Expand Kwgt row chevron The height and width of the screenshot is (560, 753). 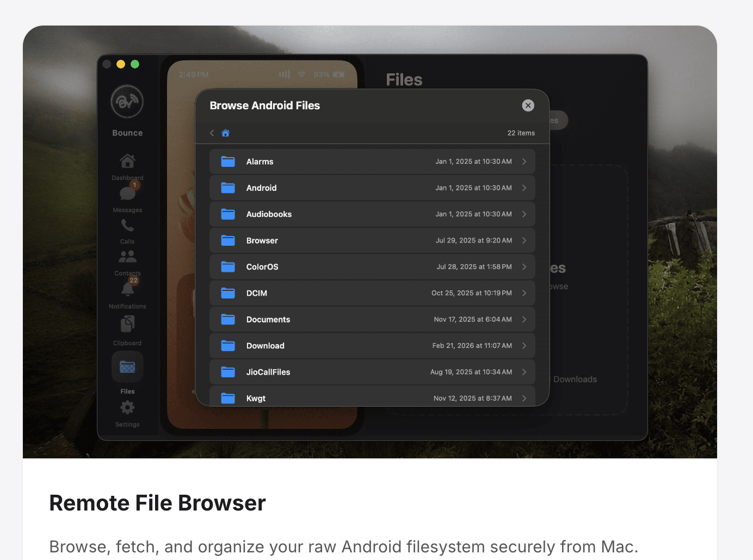point(524,399)
